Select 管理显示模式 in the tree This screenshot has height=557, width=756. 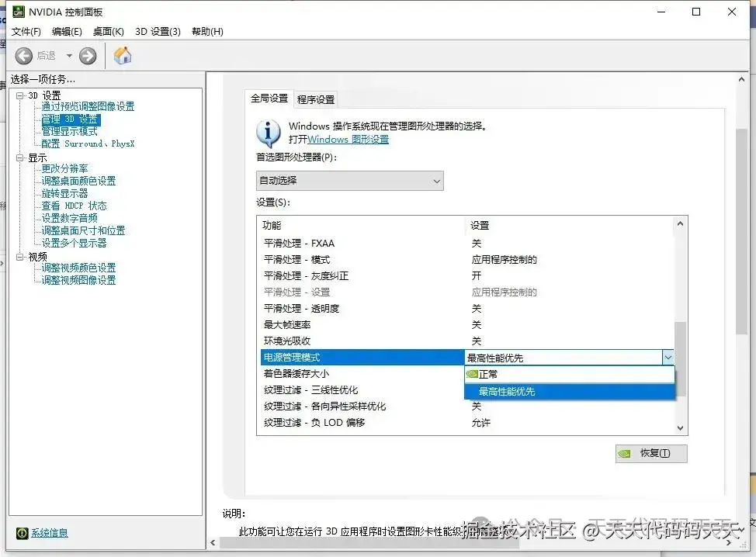pos(69,132)
